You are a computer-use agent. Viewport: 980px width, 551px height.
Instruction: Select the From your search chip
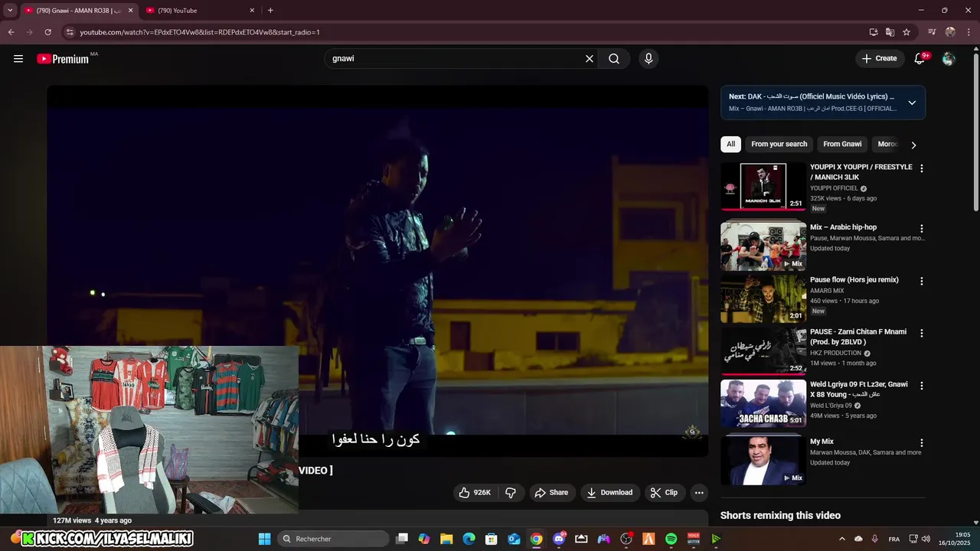779,144
